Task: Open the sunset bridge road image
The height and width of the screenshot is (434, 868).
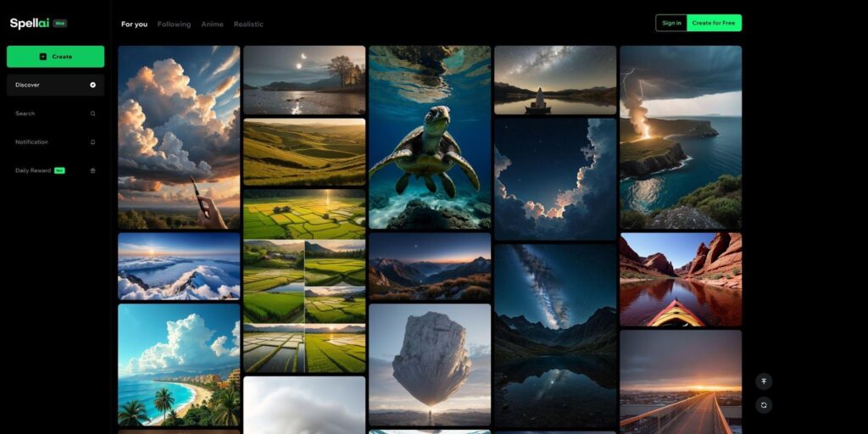Action: coord(681,382)
